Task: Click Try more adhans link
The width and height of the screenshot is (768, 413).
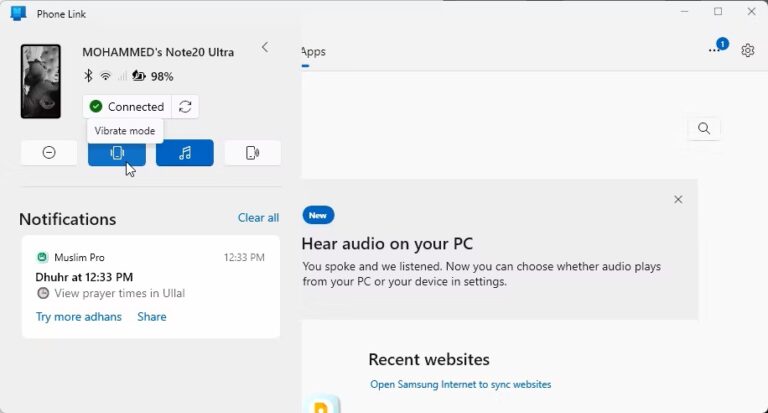Action: [78, 316]
